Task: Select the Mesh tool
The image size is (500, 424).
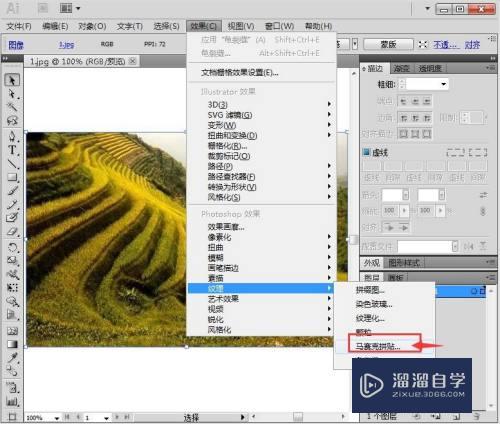Action: tap(12, 331)
